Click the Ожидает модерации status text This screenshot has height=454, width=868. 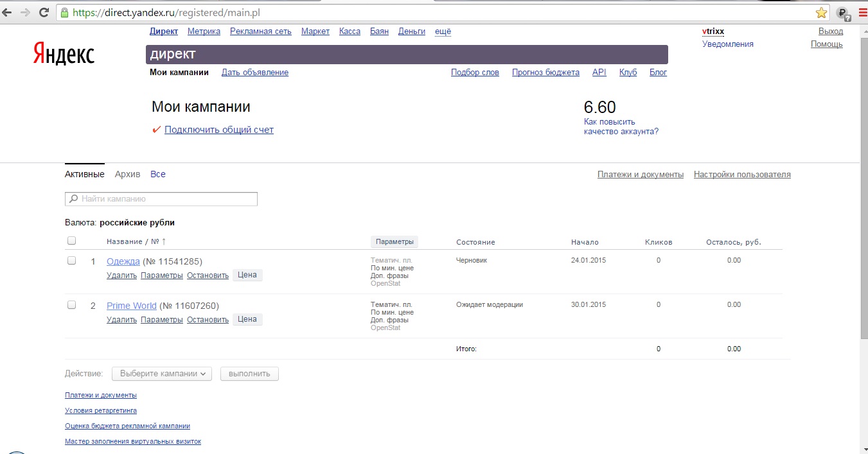click(x=490, y=304)
